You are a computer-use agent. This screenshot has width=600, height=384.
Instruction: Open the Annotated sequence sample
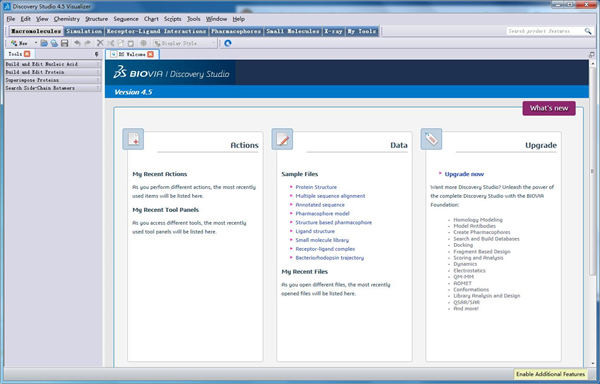click(x=320, y=205)
